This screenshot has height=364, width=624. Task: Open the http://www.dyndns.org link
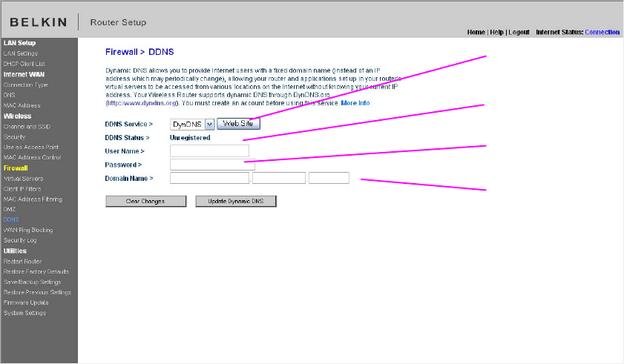[142, 103]
